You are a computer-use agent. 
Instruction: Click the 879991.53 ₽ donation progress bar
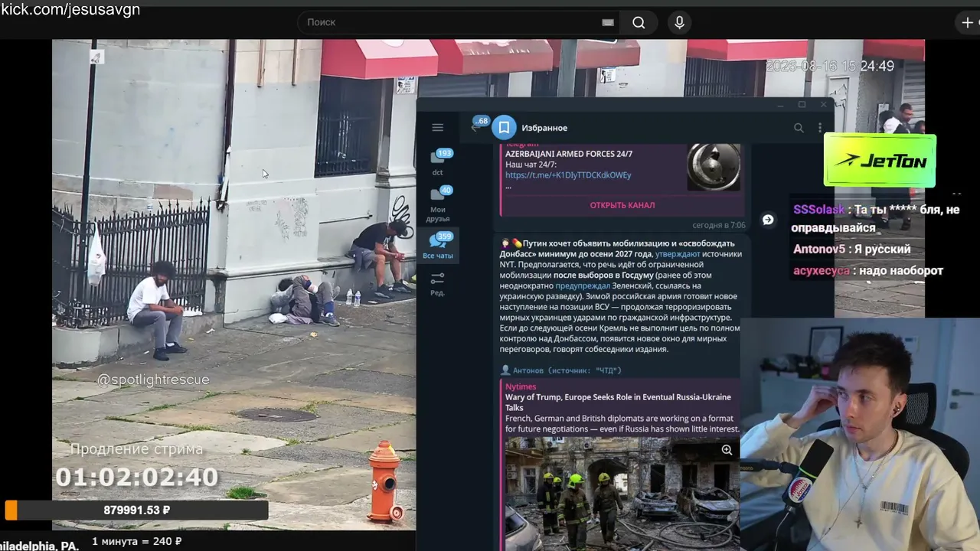136,510
